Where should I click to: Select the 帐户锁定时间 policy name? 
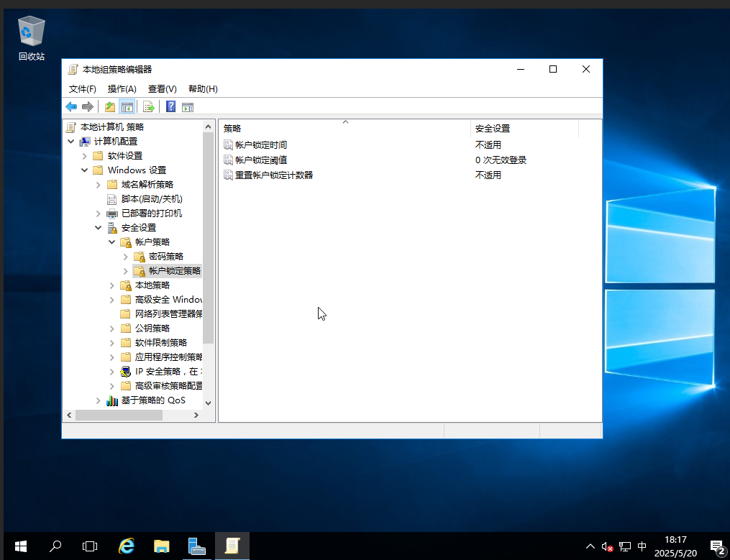(x=260, y=145)
